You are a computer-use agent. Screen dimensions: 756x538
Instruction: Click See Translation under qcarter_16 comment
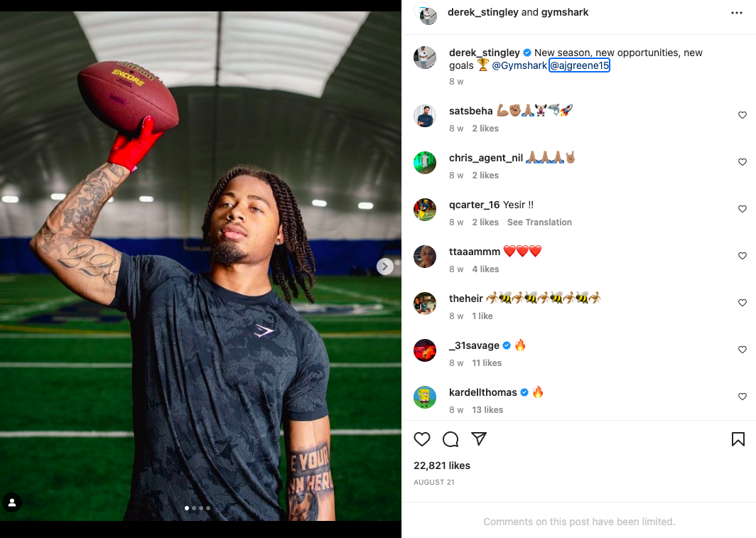point(539,222)
